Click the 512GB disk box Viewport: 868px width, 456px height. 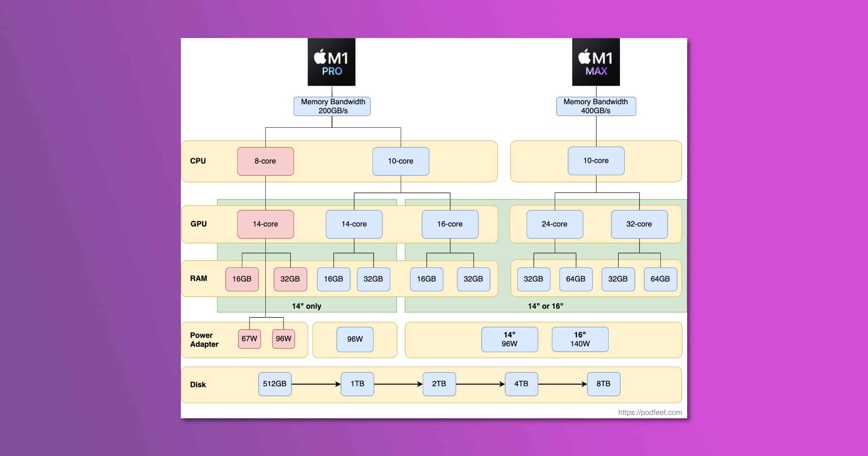click(x=275, y=384)
